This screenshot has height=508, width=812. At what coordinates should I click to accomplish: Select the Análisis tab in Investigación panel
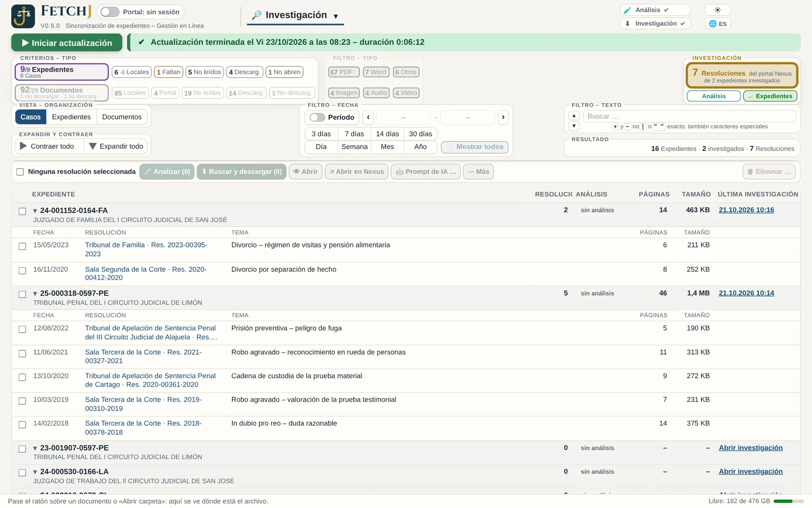point(714,96)
